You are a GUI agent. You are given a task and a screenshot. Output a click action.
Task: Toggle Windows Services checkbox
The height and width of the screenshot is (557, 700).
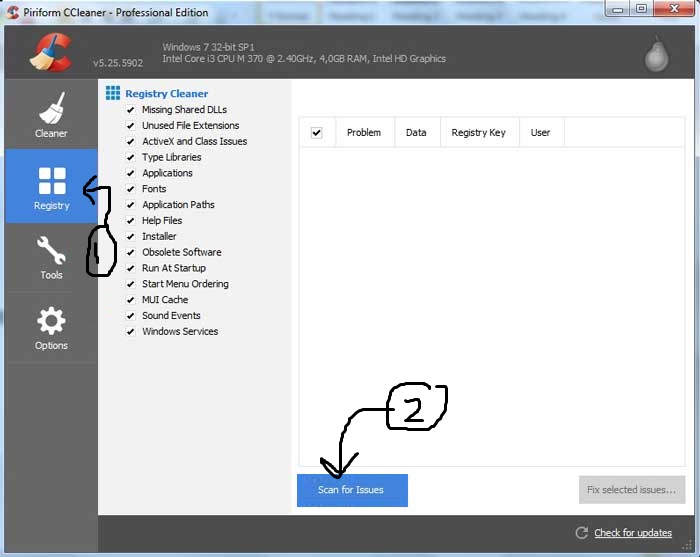[x=130, y=332]
